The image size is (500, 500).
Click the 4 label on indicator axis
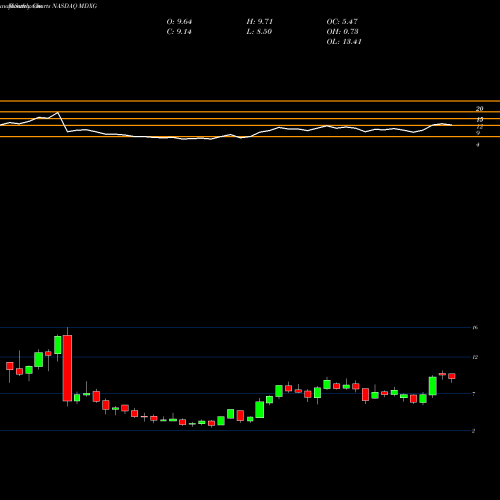(x=478, y=145)
